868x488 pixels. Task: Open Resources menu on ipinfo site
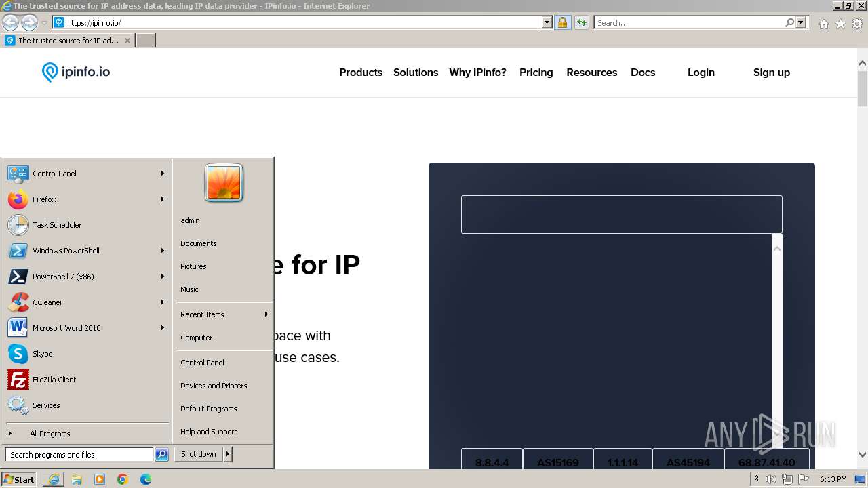[592, 73]
